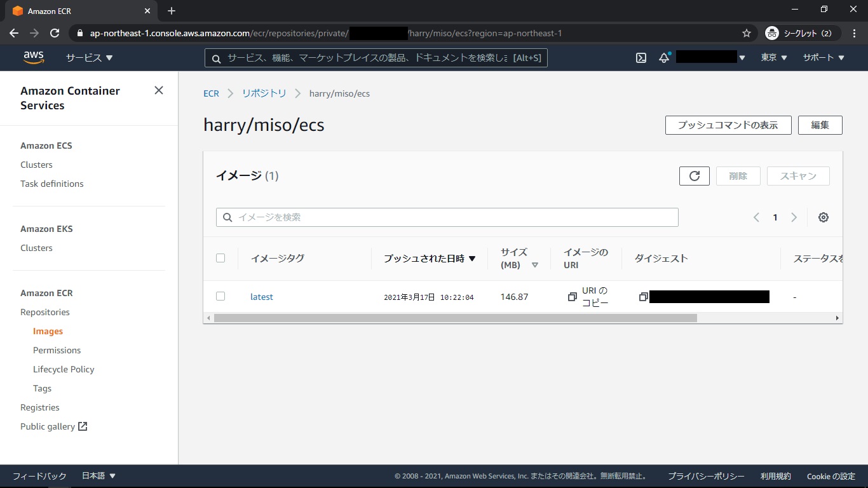Click the copy icon next to URI のコピー
This screenshot has height=488, width=868.
(x=572, y=297)
